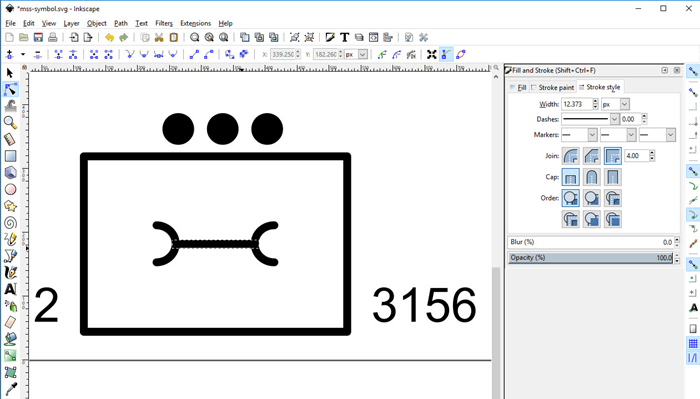Switch to the Stroke paint tab
Image resolution: width=700 pixels, height=399 pixels.
point(553,87)
